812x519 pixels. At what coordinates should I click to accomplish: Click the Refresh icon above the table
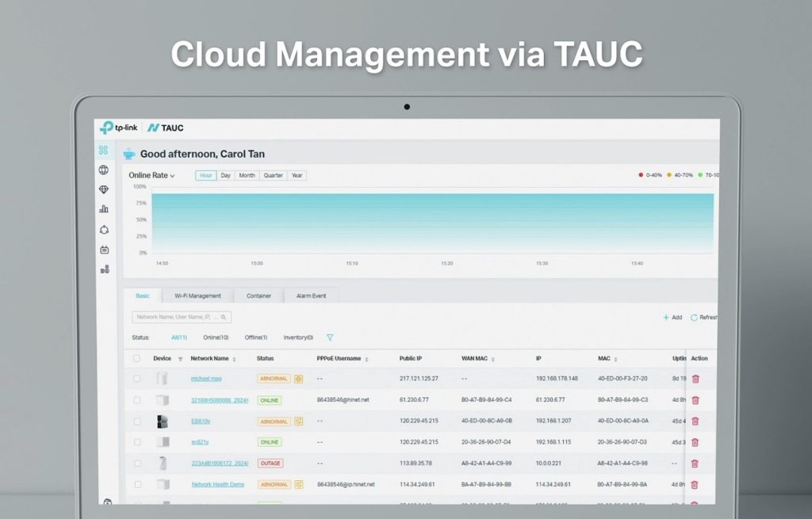point(694,317)
